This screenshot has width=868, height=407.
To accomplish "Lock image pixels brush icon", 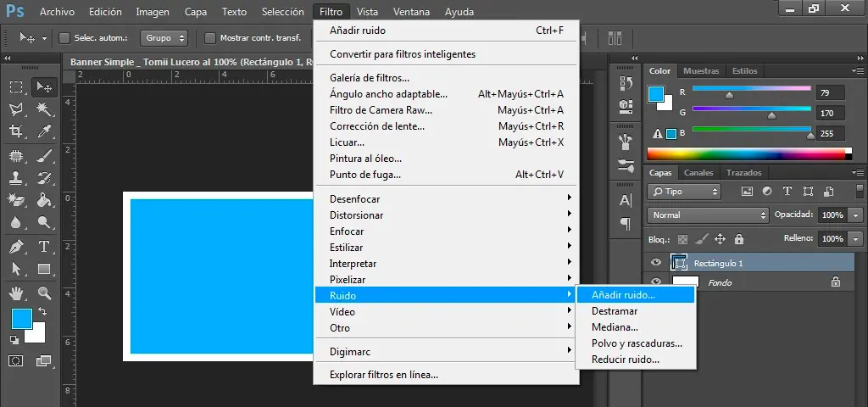I will tap(701, 239).
